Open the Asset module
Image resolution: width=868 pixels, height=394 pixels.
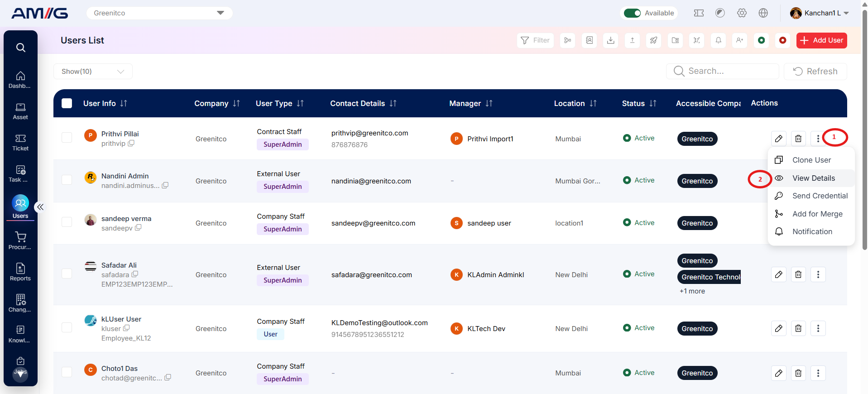[20, 111]
